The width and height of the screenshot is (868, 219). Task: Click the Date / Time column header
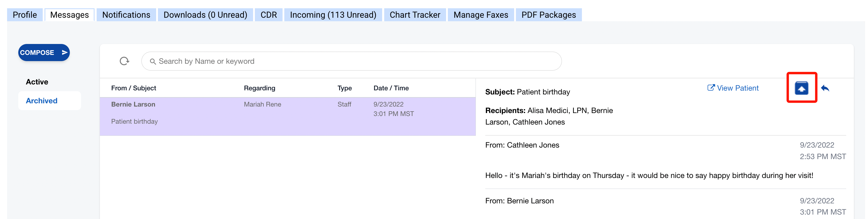click(391, 88)
